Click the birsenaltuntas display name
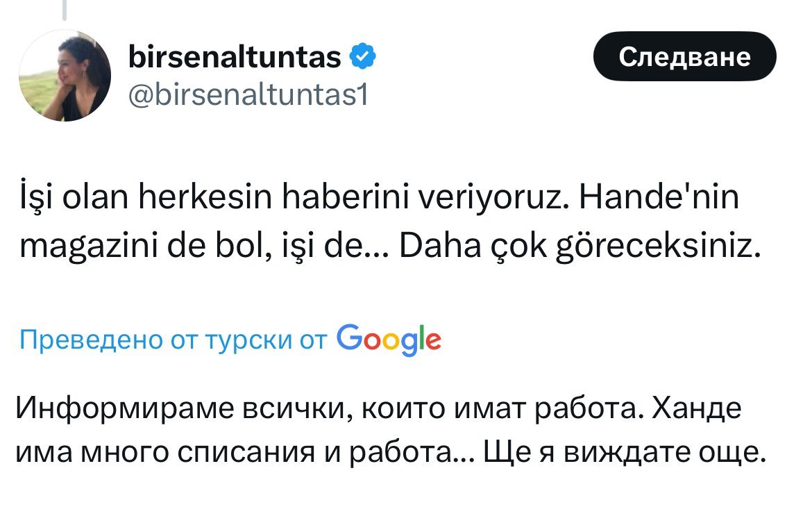 click(x=235, y=57)
